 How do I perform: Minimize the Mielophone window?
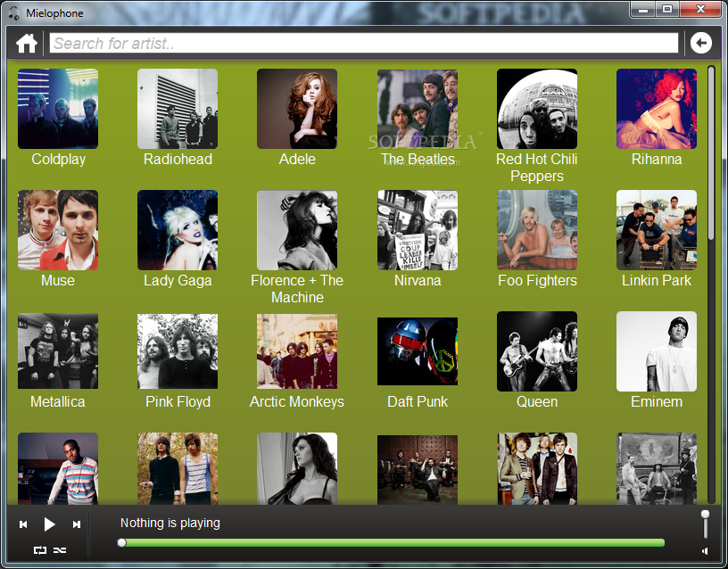[x=643, y=9]
